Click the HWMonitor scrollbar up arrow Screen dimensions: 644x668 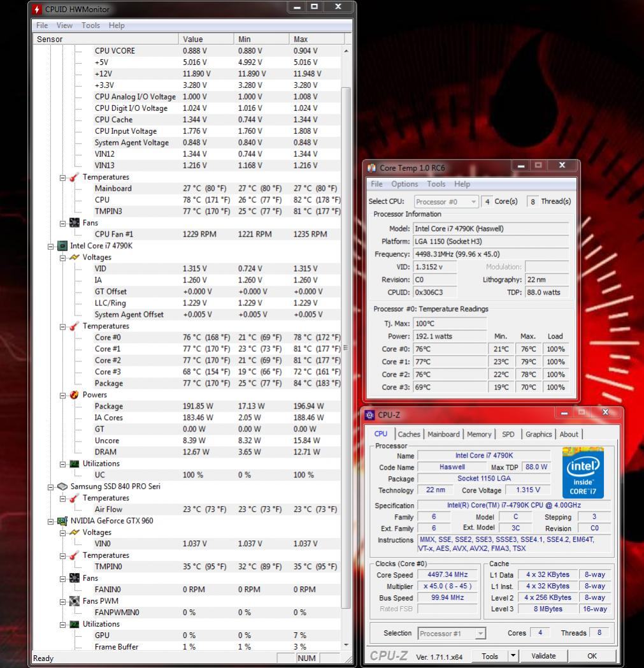point(346,51)
